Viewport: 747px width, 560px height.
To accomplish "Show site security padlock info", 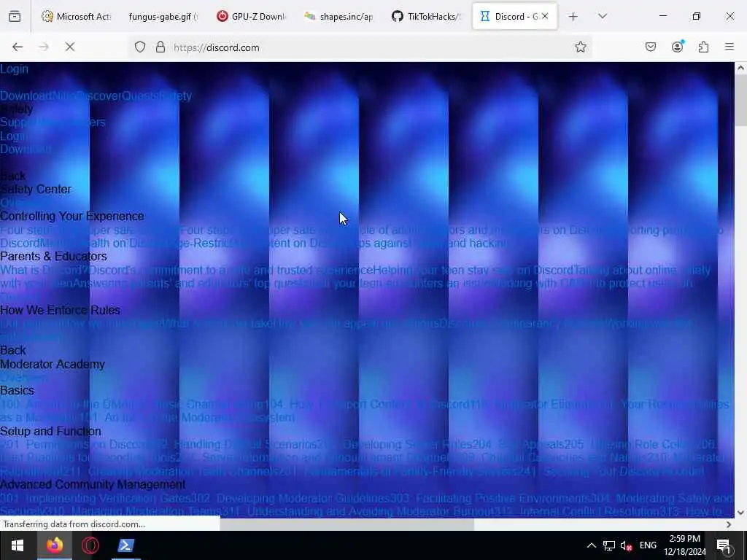I will point(160,47).
